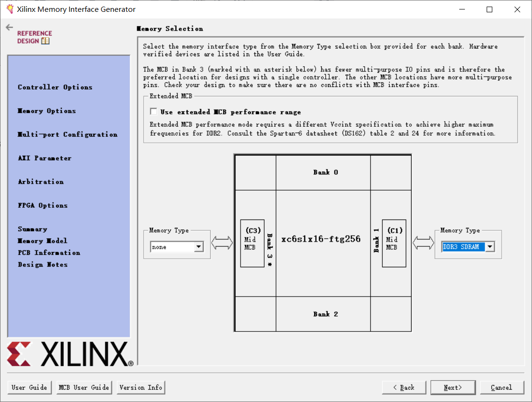
Task: Close the Xilinx Memory Interface Generator window
Action: pos(517,9)
